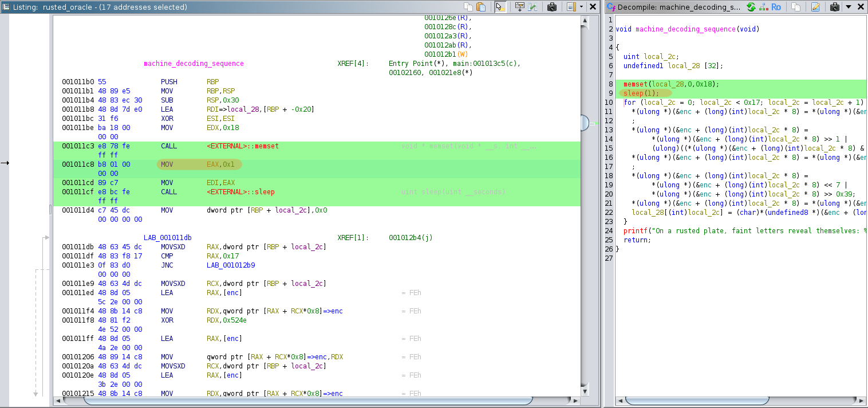868x408 pixels.
Task: Open the Decompile panel dropdown menu arrow
Action: (848, 7)
